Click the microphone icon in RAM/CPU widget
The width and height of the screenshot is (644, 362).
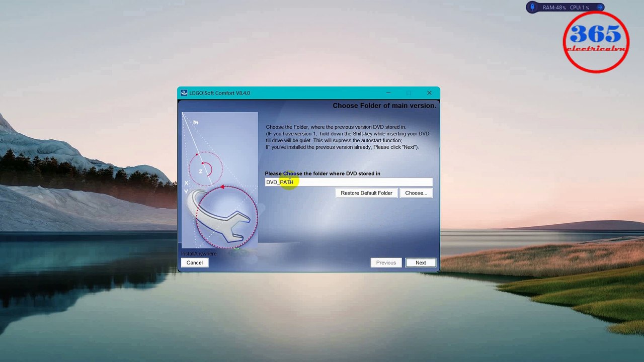(x=532, y=8)
